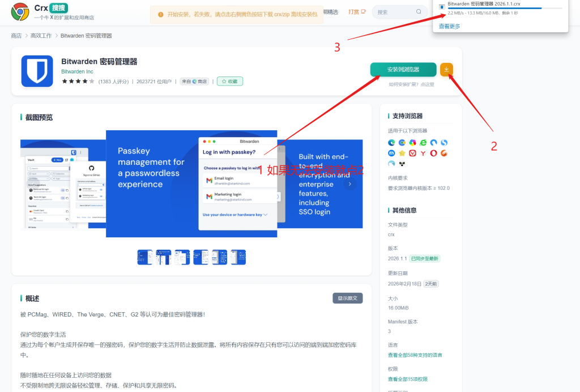
Task: Go to 高效工作 breadcrumb category
Action: coord(40,36)
